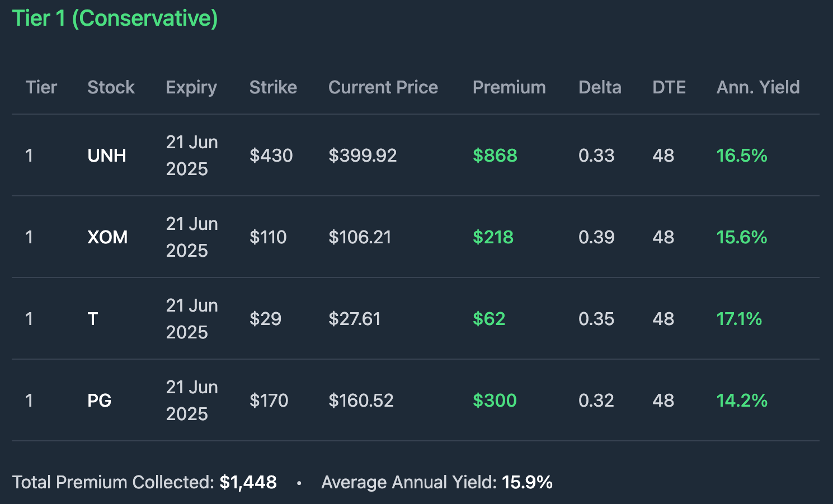Select the PG stock ticker
This screenshot has width=833, height=504.
(x=100, y=401)
